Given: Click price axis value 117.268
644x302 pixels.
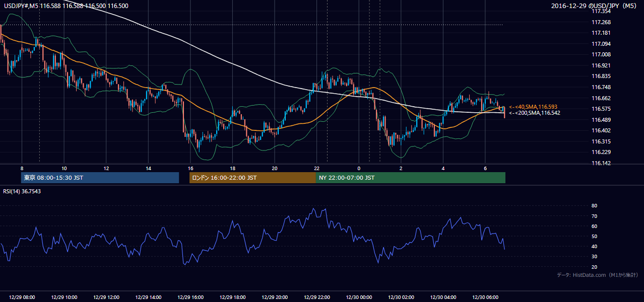Looking at the screenshot, I should click(601, 22).
